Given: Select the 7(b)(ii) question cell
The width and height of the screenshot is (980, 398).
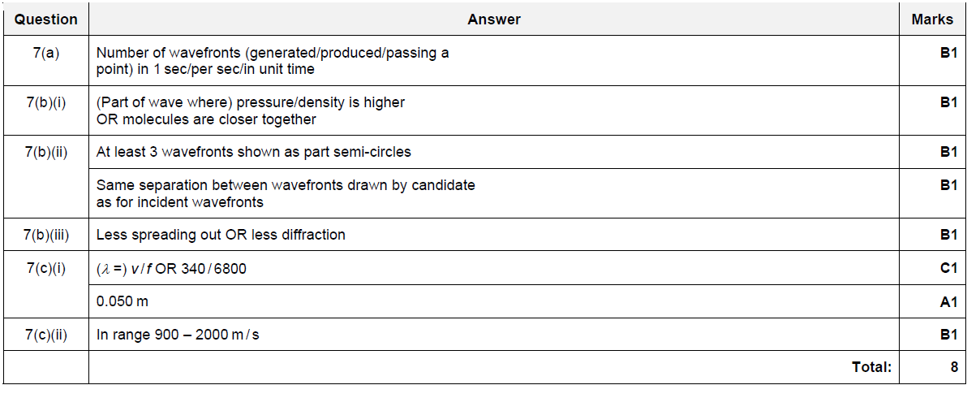Looking at the screenshot, I should pyautogui.click(x=46, y=152).
